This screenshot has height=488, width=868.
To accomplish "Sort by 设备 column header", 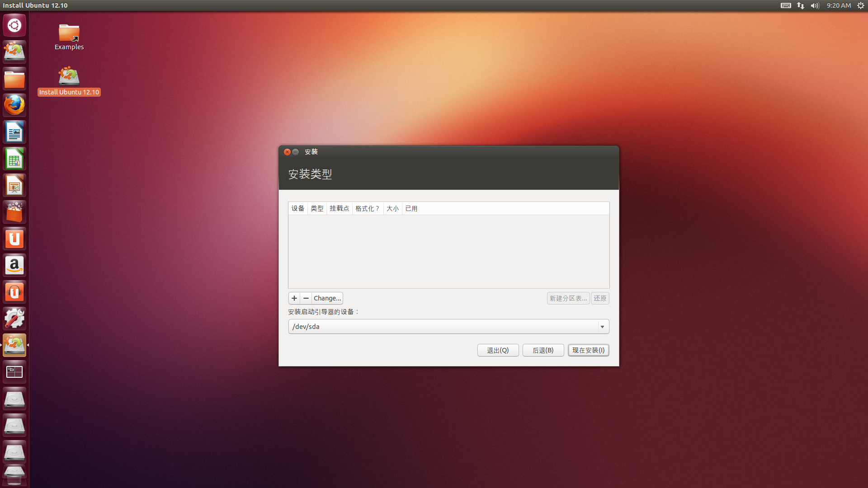I will coord(298,208).
